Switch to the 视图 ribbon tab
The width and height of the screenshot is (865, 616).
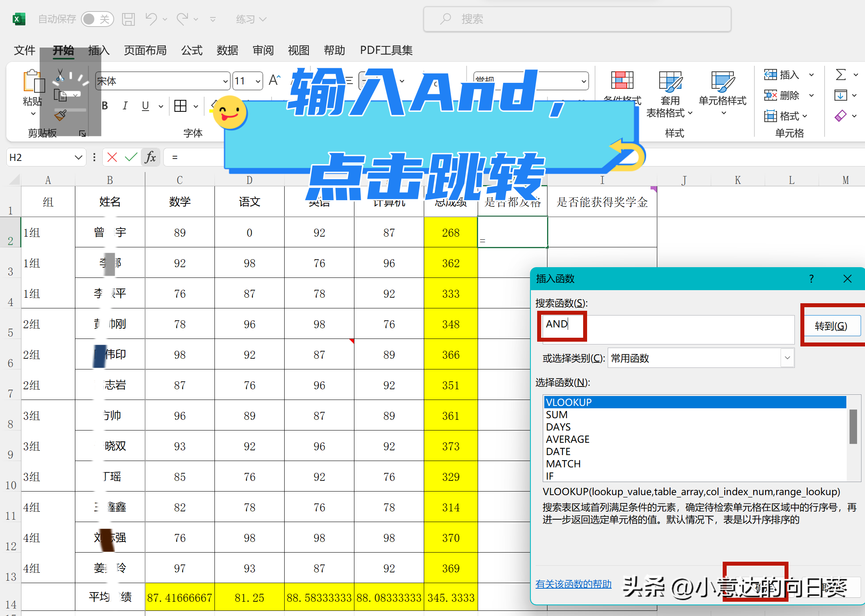click(x=299, y=50)
